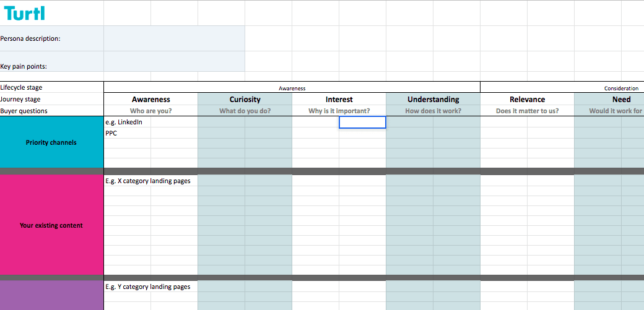Select the empty cell beside Persona description
The height and width of the screenshot is (310, 644).
(x=173, y=38)
